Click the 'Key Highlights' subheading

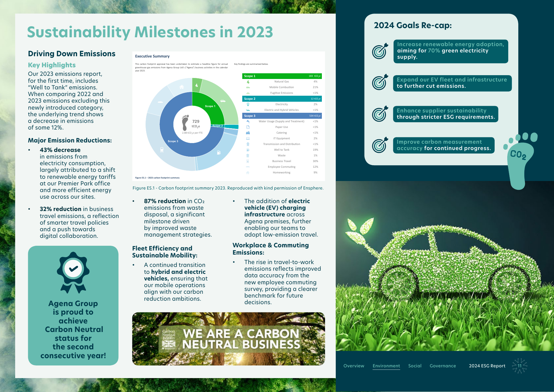click(52, 65)
